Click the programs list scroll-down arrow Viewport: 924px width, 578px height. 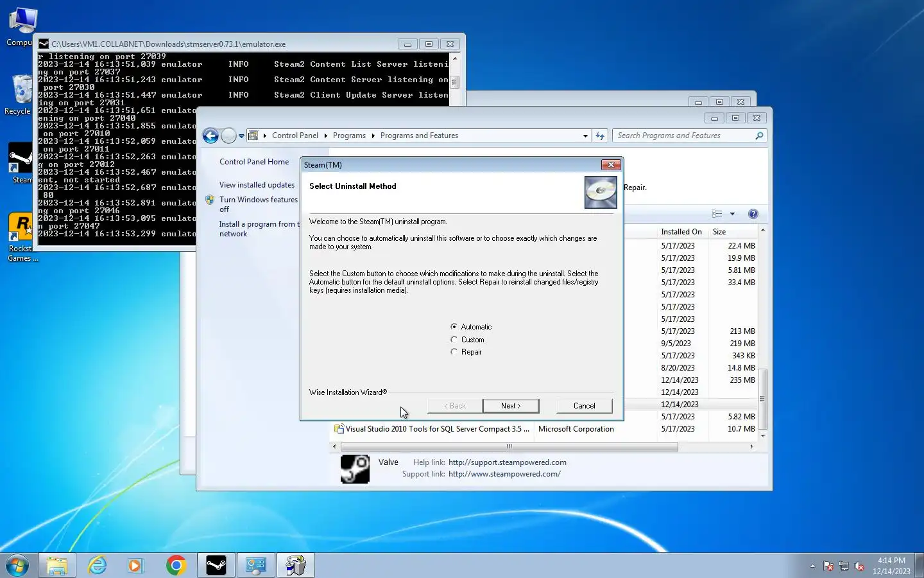(762, 435)
